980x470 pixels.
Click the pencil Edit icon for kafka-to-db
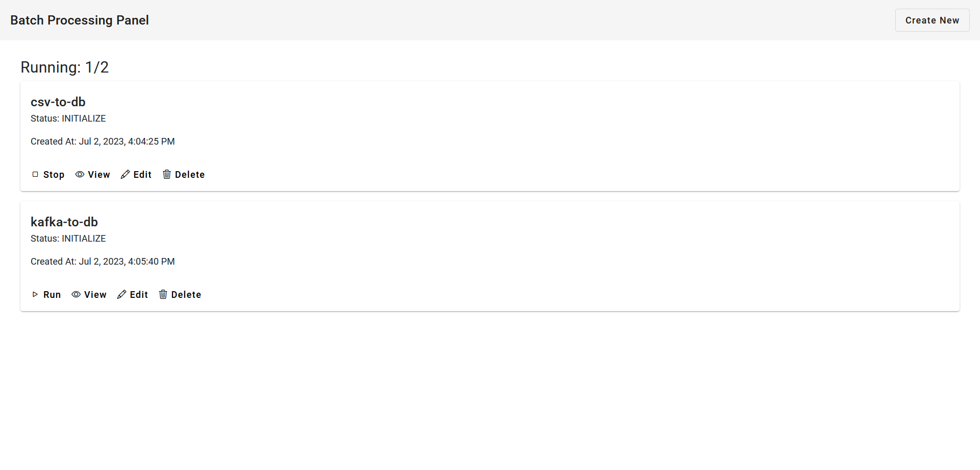(121, 294)
